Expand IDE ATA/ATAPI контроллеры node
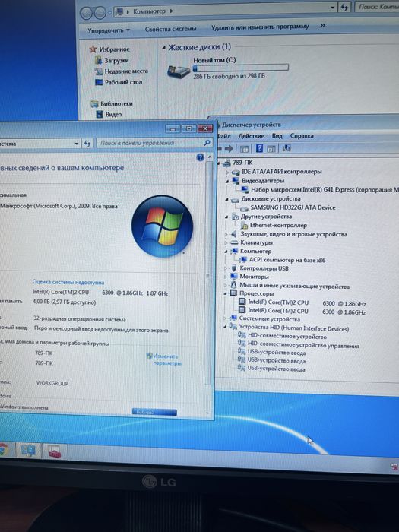The height and width of the screenshot is (532, 399). click(x=227, y=173)
